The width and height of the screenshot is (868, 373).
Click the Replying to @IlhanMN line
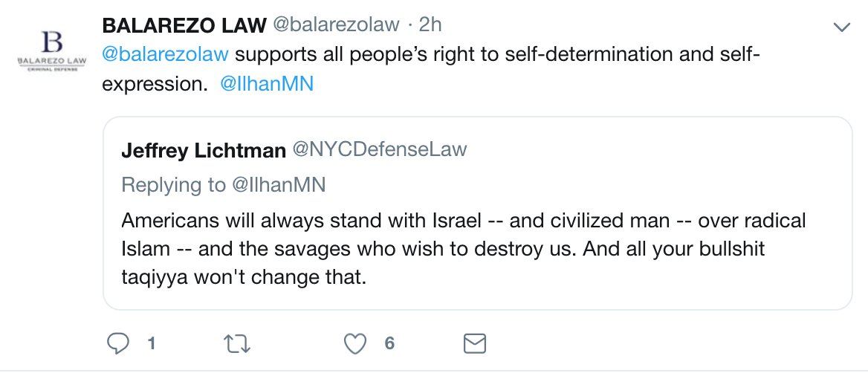[223, 184]
